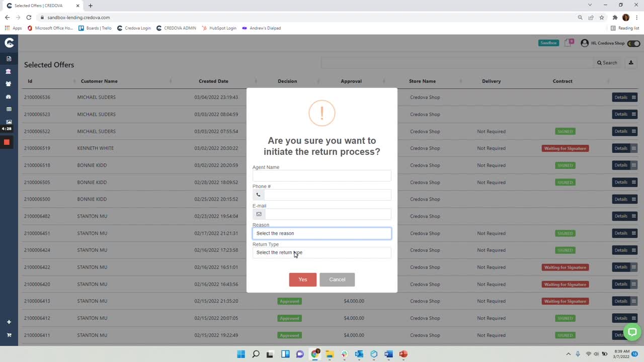Open hamburger menu for offer 2100006519
Image resolution: width=644 pixels, height=362 pixels.
pyautogui.click(x=634, y=148)
